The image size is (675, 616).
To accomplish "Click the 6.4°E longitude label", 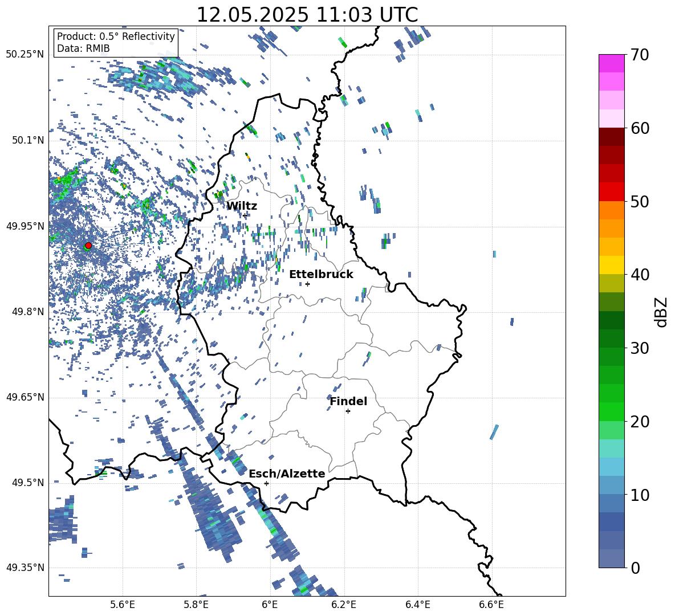I will [417, 605].
